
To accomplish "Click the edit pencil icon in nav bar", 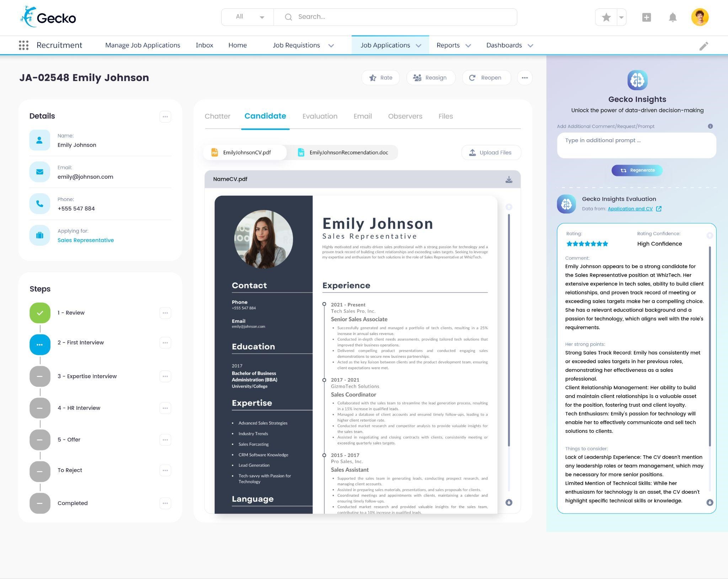I will tap(703, 46).
